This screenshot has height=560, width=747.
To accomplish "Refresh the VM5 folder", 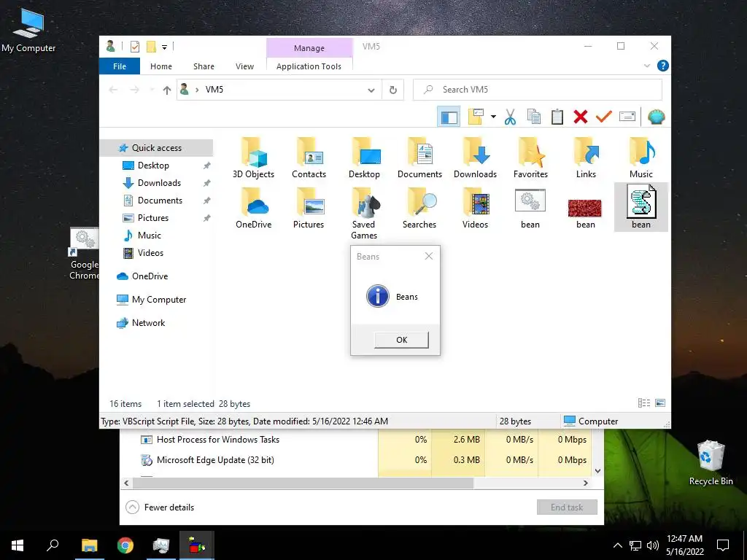I will pyautogui.click(x=393, y=90).
